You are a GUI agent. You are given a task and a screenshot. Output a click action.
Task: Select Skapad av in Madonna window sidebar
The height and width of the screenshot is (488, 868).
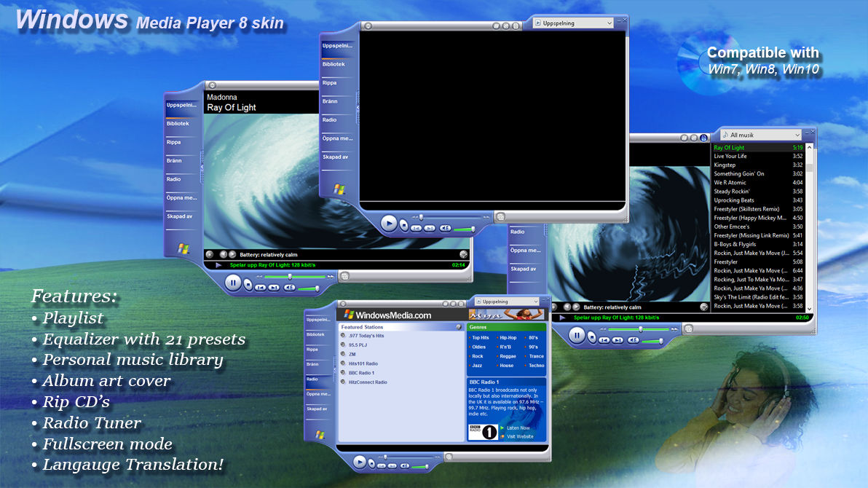(180, 216)
